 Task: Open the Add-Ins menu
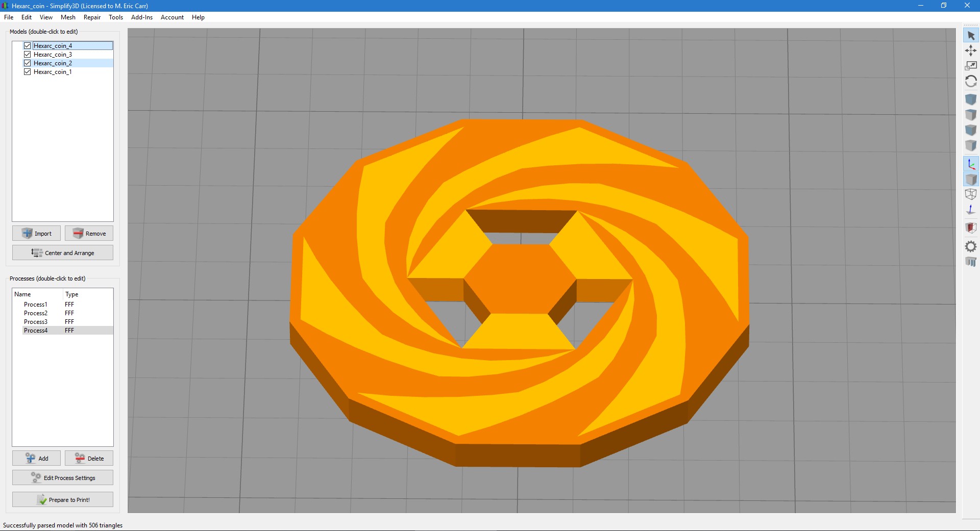point(141,17)
